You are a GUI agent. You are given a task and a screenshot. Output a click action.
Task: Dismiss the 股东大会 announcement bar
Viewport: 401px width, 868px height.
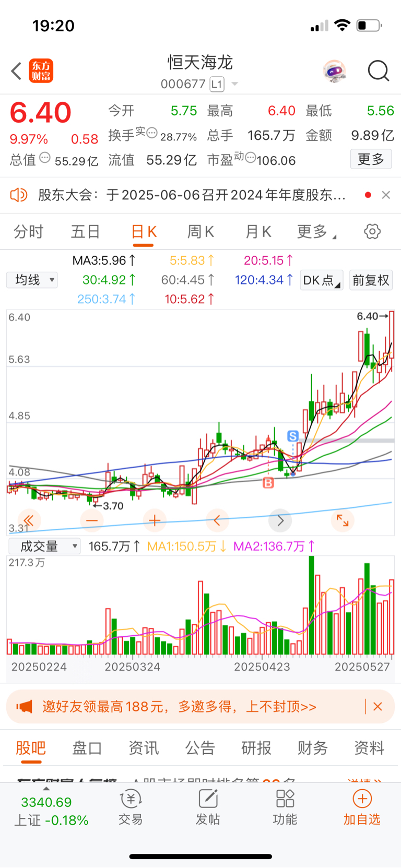[x=386, y=195]
